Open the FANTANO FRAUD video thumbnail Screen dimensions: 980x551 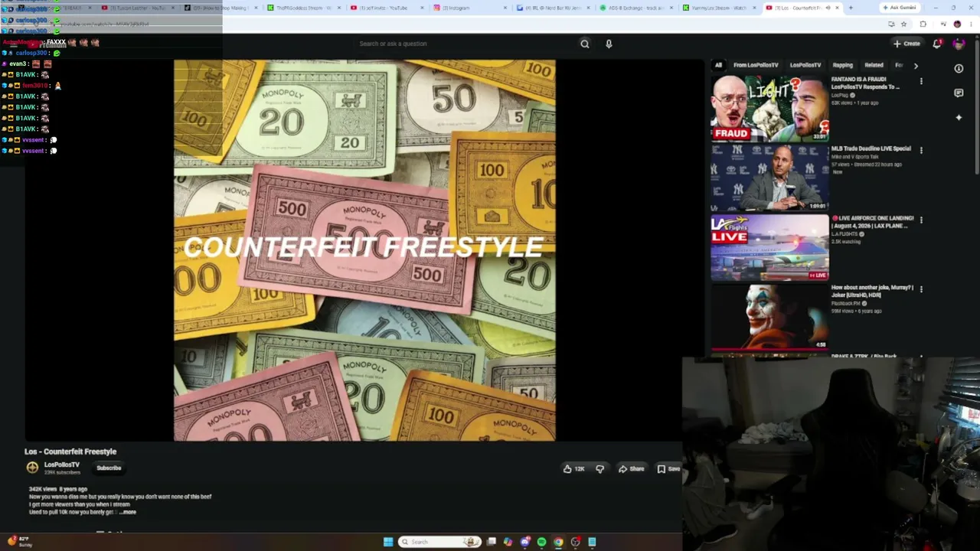769,108
